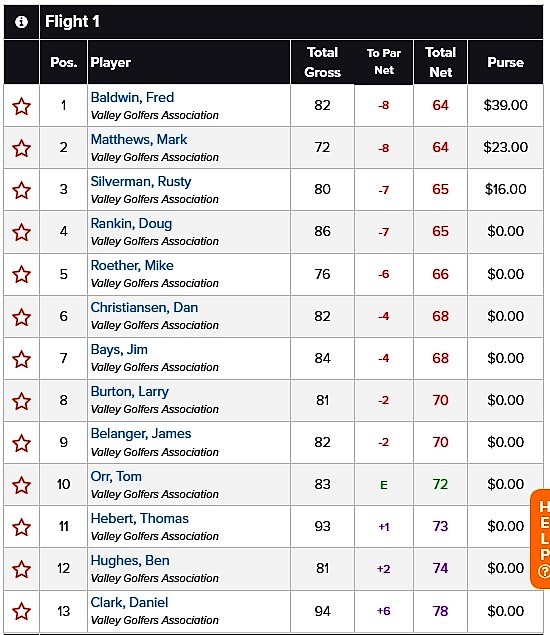550x635 pixels.
Task: Click the Total Net column header
Action: [x=441, y=62]
